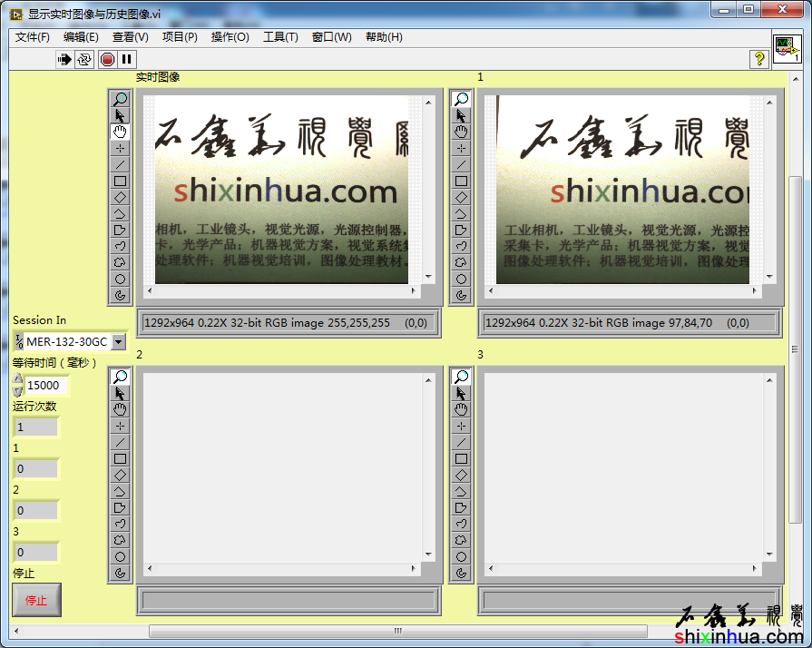
Task: Open the 查看(V) menu
Action: pyautogui.click(x=130, y=37)
